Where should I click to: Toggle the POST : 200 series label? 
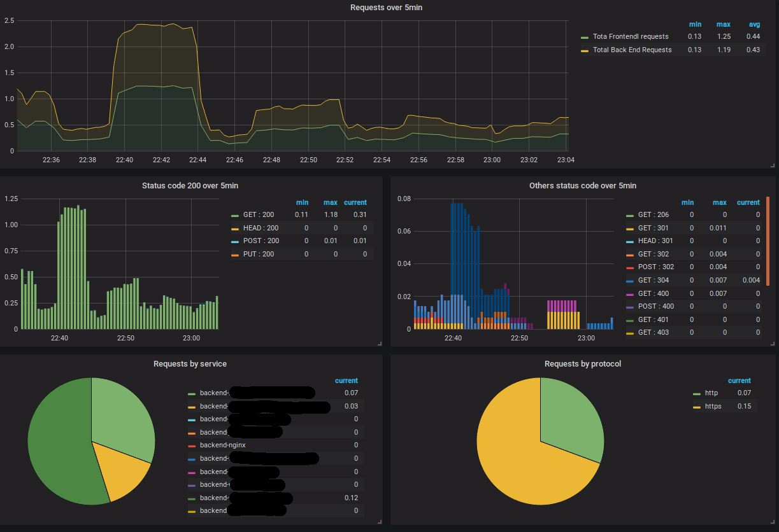(261, 241)
